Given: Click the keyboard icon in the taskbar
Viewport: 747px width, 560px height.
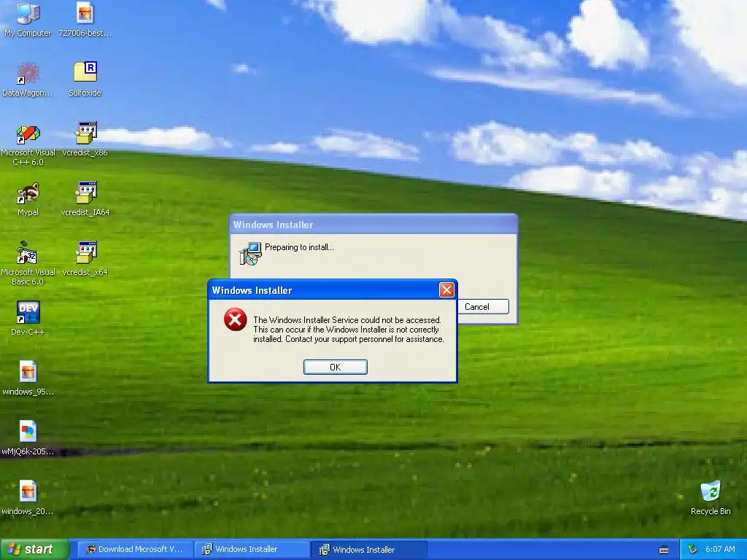Looking at the screenshot, I should (664, 550).
